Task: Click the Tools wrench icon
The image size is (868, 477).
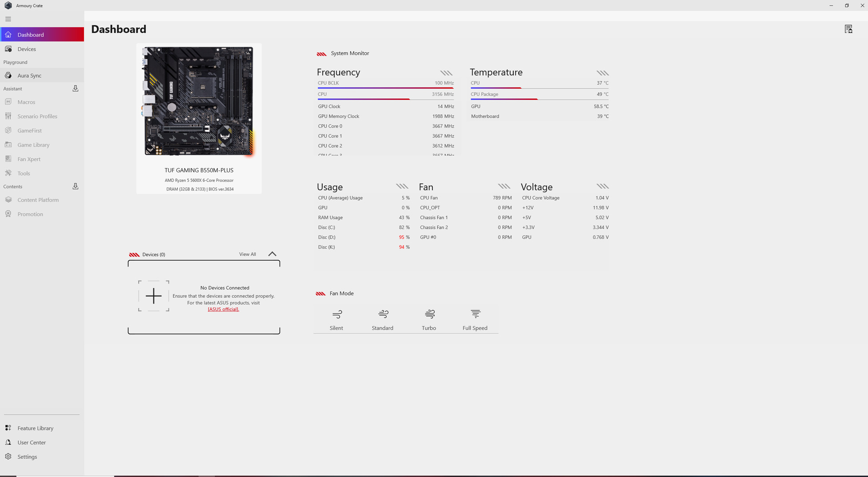Action: pos(8,173)
